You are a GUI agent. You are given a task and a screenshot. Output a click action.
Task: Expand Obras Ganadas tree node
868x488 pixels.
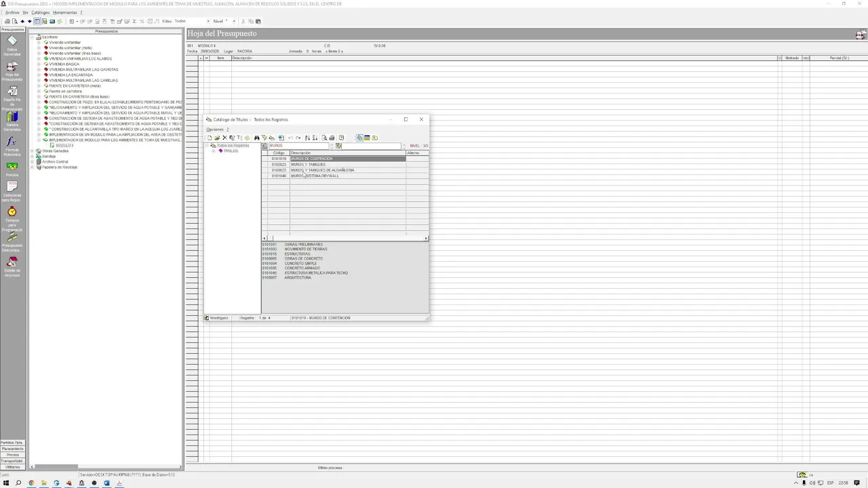(33, 151)
